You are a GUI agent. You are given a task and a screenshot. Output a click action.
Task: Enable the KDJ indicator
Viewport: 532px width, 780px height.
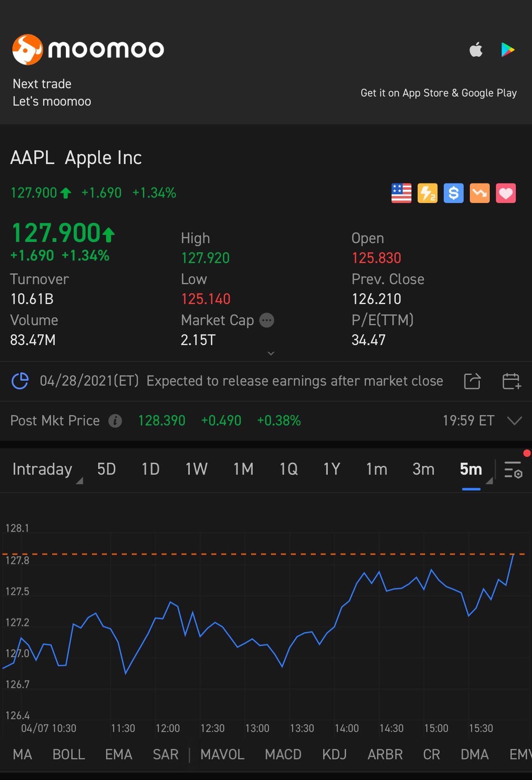[x=334, y=754]
